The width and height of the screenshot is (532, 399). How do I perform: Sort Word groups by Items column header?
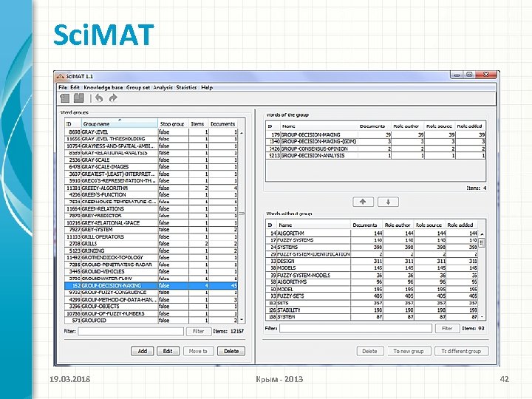tap(198, 124)
